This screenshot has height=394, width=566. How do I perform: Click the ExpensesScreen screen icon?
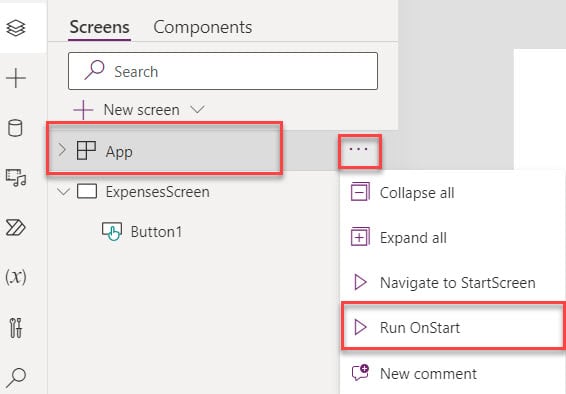click(87, 191)
